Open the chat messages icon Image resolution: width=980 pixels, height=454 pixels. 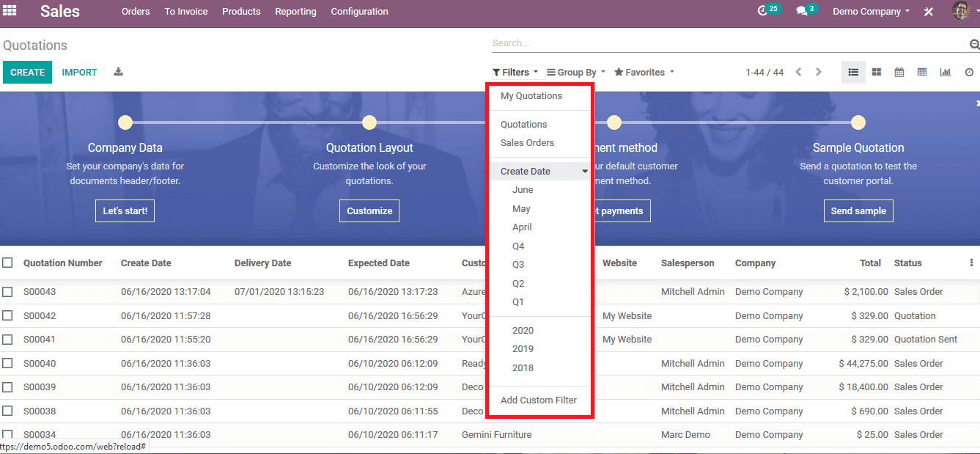click(x=803, y=11)
